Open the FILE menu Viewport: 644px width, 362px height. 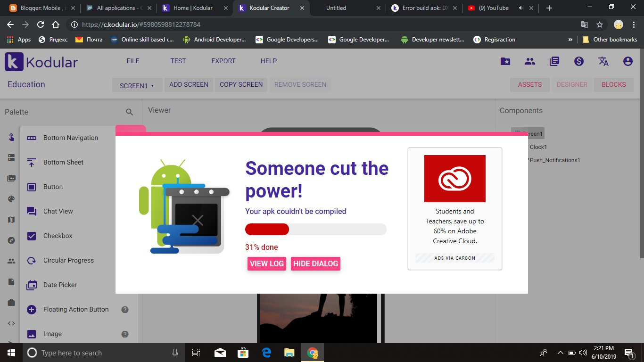[x=133, y=61]
